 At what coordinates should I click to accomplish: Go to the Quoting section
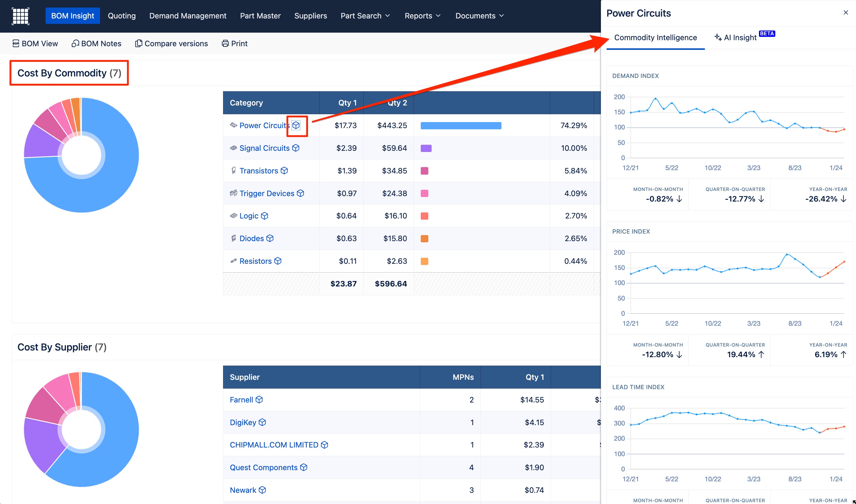[122, 16]
